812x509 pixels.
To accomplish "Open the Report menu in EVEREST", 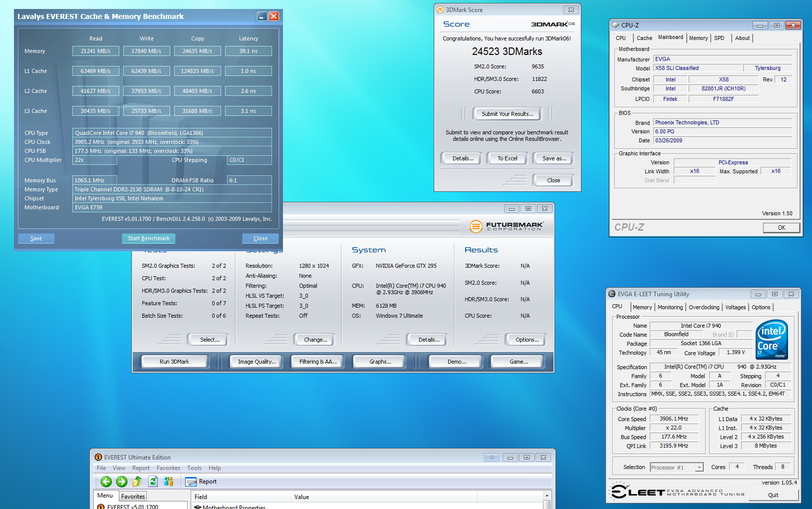I will (x=141, y=468).
